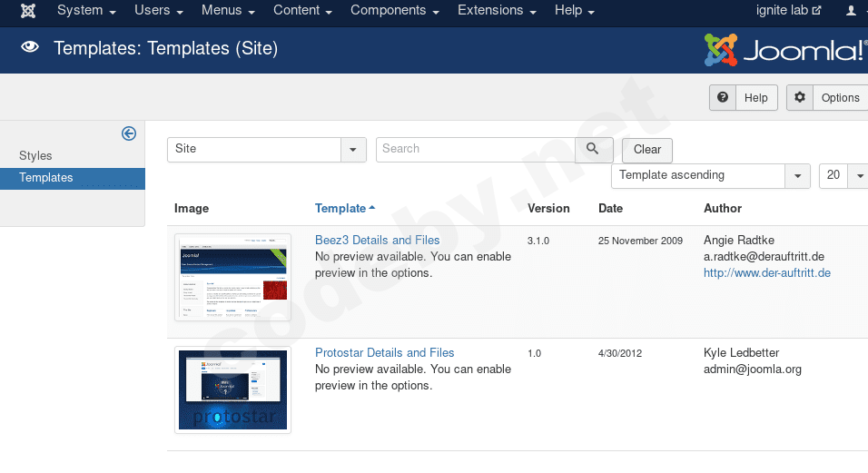
Task: Open the Options toolbar button
Action: click(x=827, y=98)
